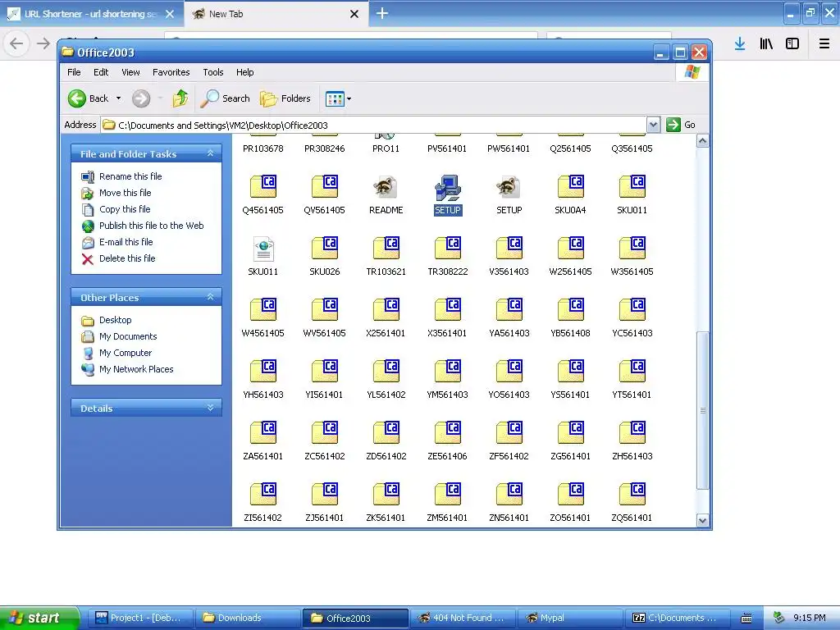This screenshot has height=630, width=840.
Task: Select the TR308222 cabinet file
Action: [448, 249]
